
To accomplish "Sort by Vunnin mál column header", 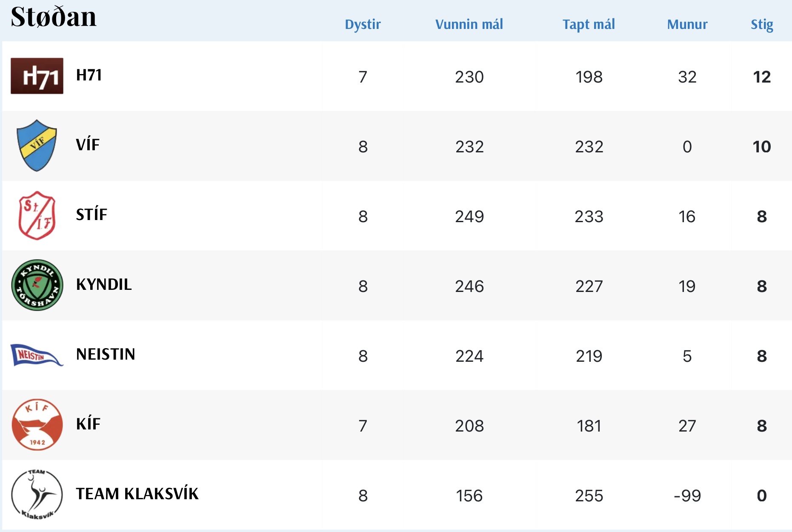I will (469, 24).
